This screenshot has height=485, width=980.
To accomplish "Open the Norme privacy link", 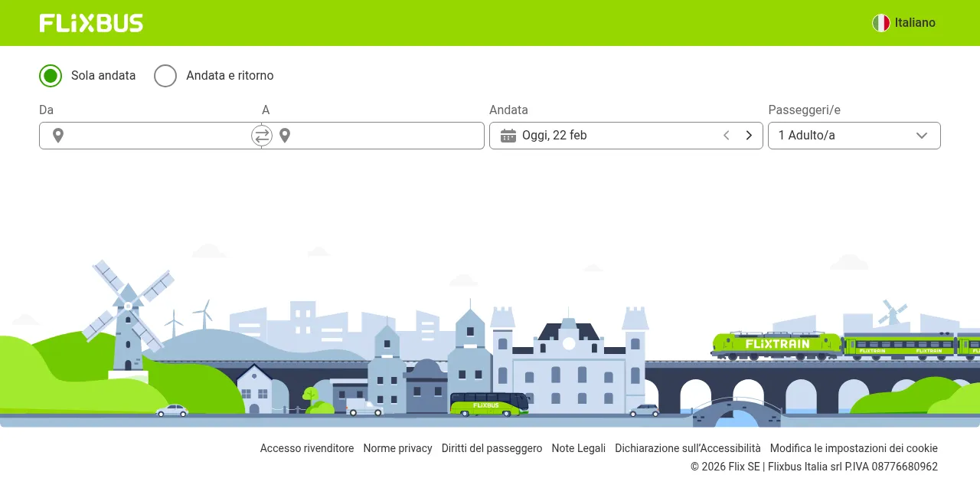I will [398, 448].
